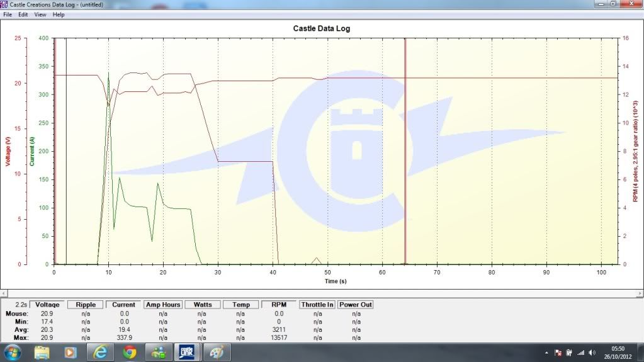Screen dimensions: 644x362
Task: Launch Windows Media Player from taskbar
Action: (x=71, y=353)
